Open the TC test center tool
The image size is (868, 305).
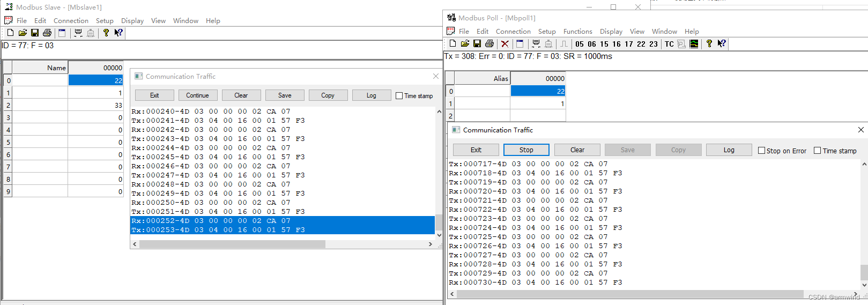669,44
